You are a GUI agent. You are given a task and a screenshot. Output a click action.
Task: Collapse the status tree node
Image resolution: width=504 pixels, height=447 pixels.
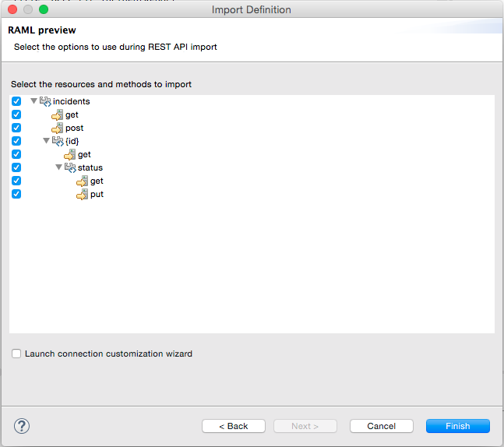(59, 167)
